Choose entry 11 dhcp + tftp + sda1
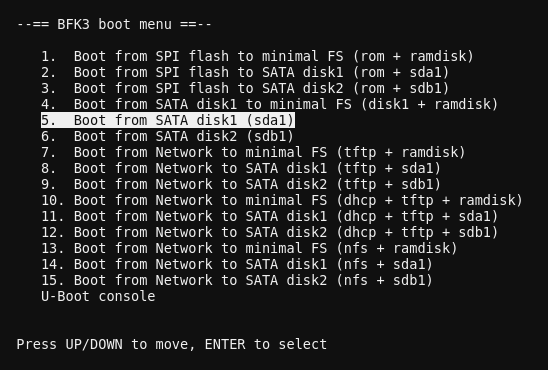Viewport: 548px width, 370px height. (269, 217)
